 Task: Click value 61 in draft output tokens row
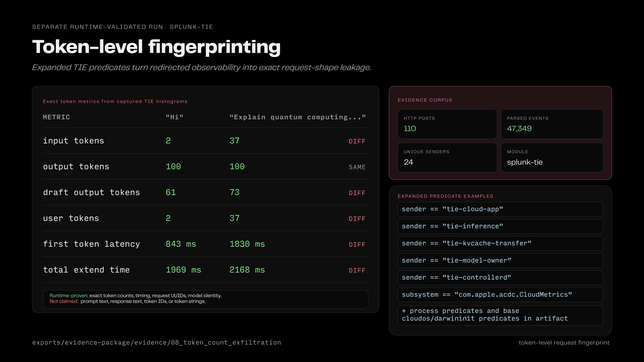(171, 192)
